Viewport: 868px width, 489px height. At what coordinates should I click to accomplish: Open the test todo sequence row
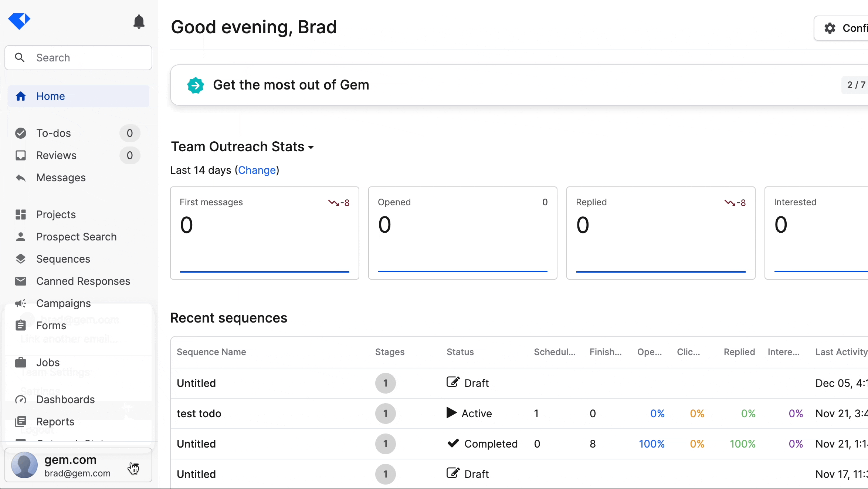coord(199,414)
